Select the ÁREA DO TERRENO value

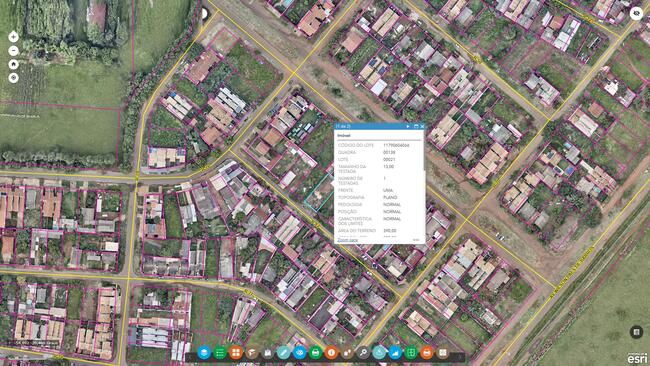tap(390, 230)
